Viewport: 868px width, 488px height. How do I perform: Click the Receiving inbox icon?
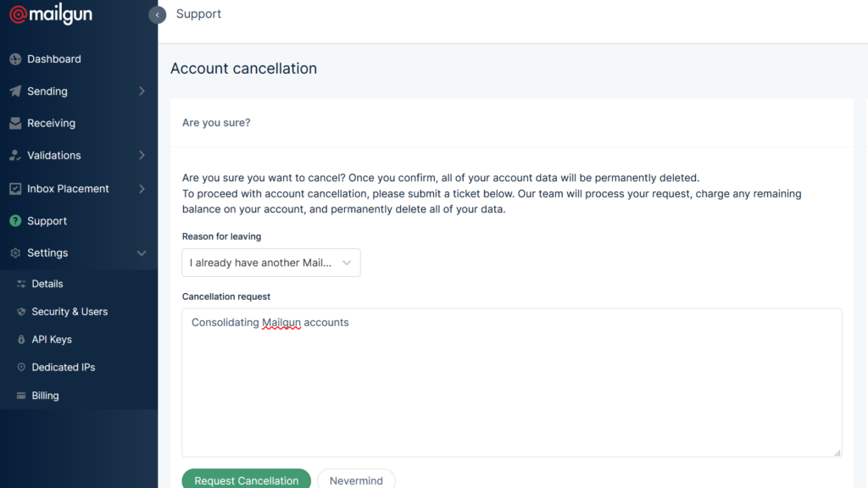click(x=15, y=123)
